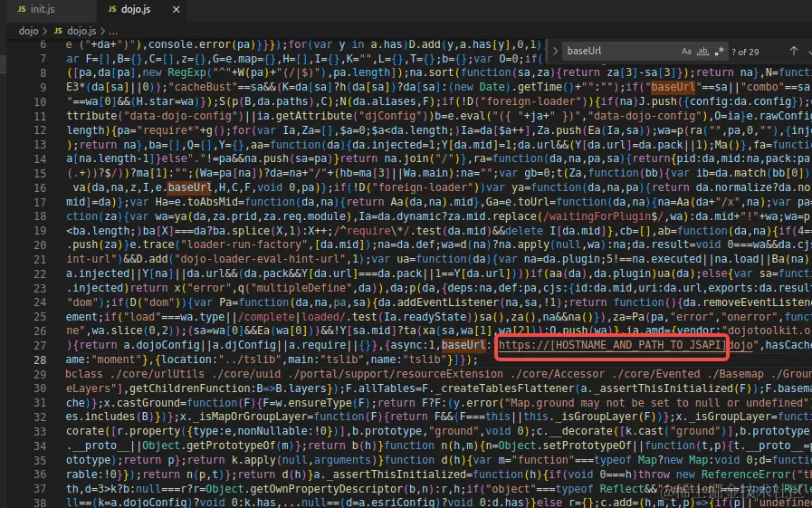812x508 pixels.
Task: Click the JS icon in the breadcrumb
Action: pyautogui.click(x=58, y=31)
